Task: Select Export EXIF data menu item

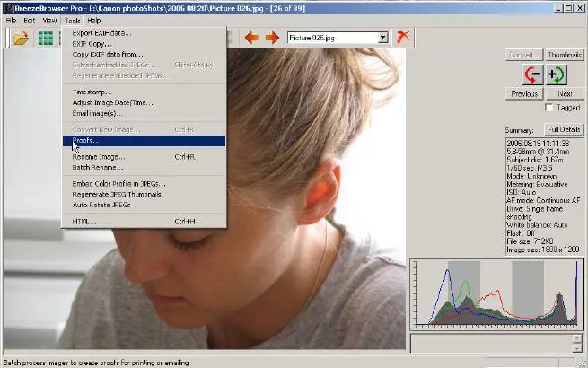Action: [144, 33]
